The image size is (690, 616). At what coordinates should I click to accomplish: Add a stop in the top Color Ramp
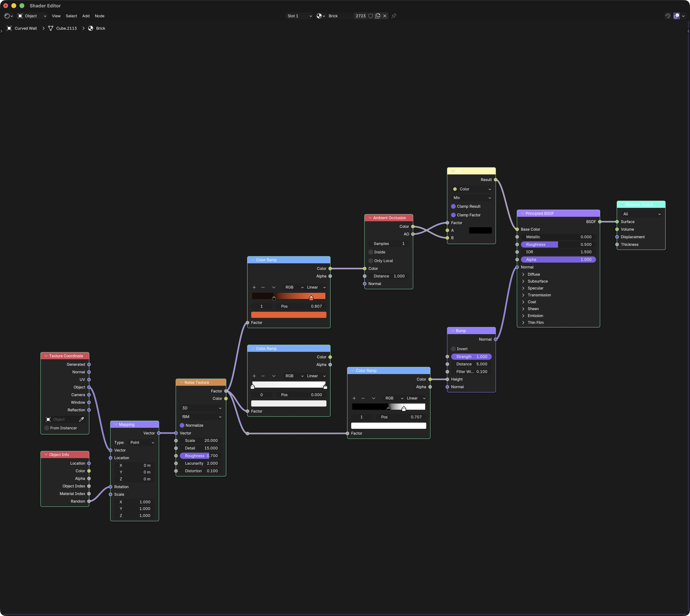click(254, 287)
